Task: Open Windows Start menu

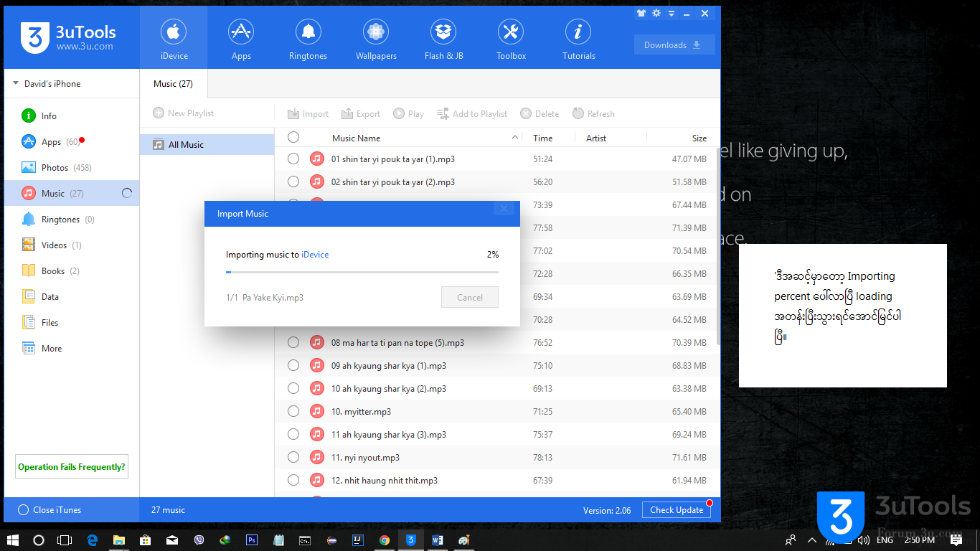Action: click(13, 540)
